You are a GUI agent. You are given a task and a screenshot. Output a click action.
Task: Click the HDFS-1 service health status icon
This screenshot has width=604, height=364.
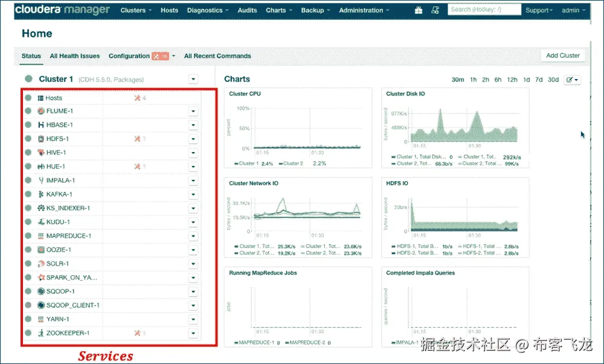28,139
